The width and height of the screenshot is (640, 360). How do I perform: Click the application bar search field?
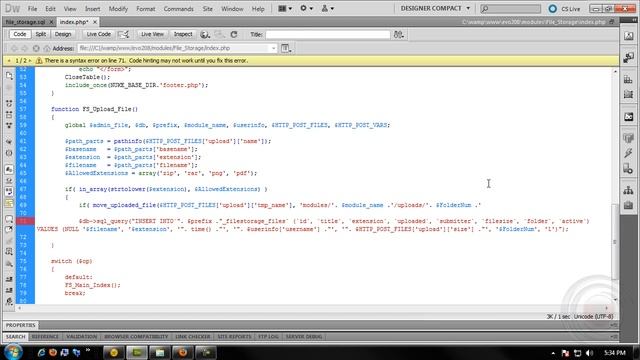point(510,9)
